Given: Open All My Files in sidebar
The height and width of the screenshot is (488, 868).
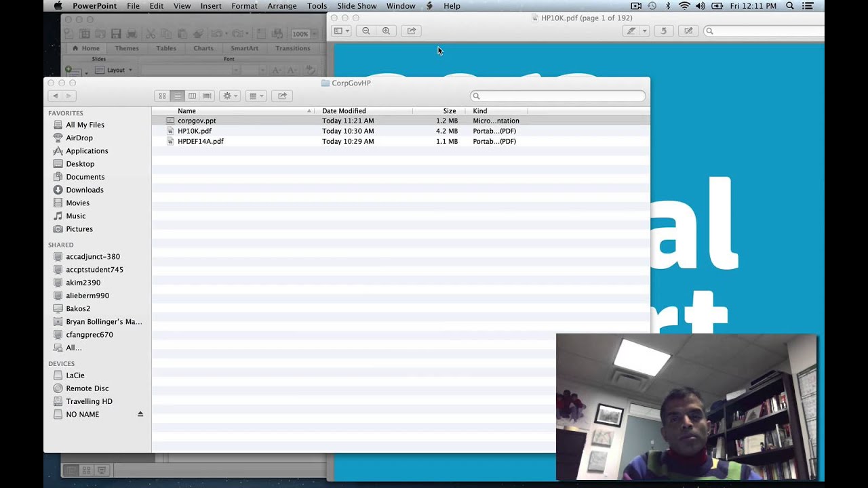Looking at the screenshot, I should tap(85, 125).
